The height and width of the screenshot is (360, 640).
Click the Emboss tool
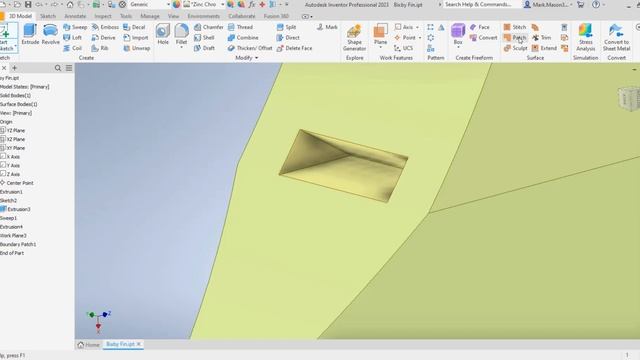(105, 27)
